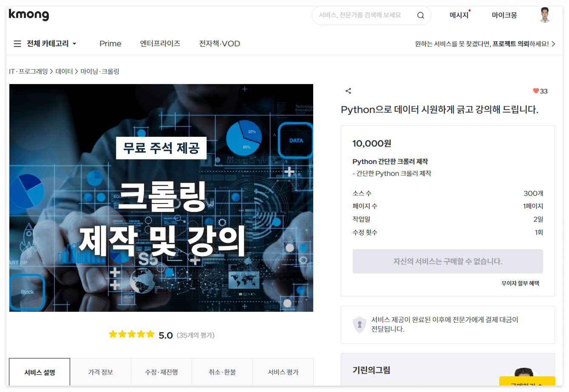Switch to the 수정·재진행 tab

pyautogui.click(x=161, y=372)
